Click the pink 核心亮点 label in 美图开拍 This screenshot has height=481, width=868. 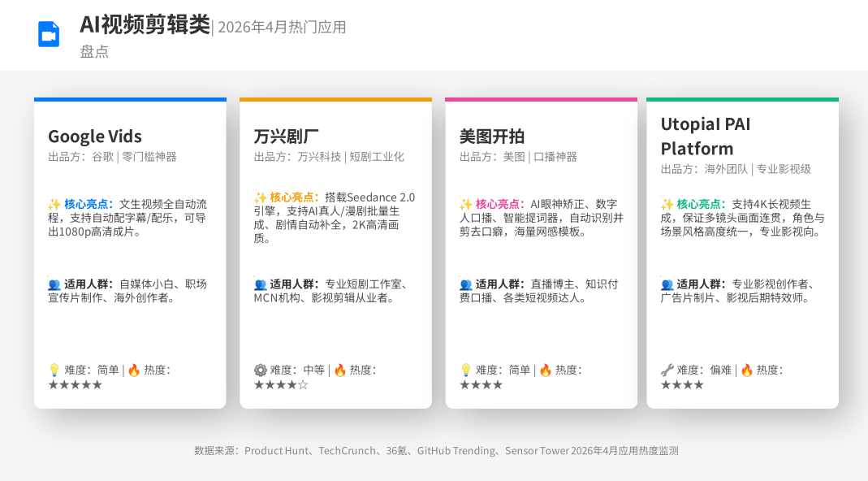click(499, 204)
